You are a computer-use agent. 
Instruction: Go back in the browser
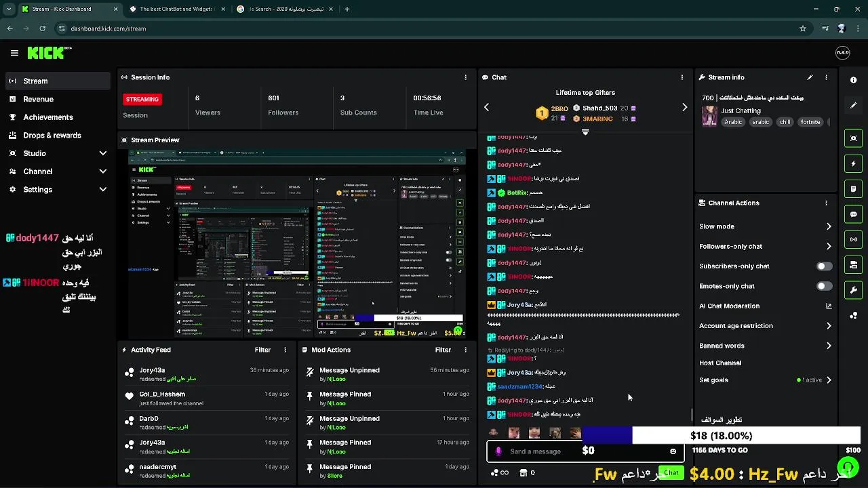tap(9, 28)
